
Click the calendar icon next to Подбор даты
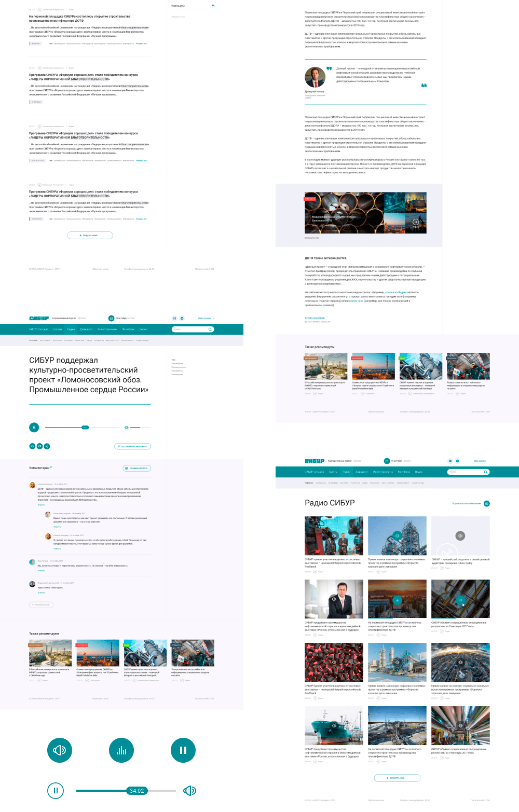click(x=213, y=6)
